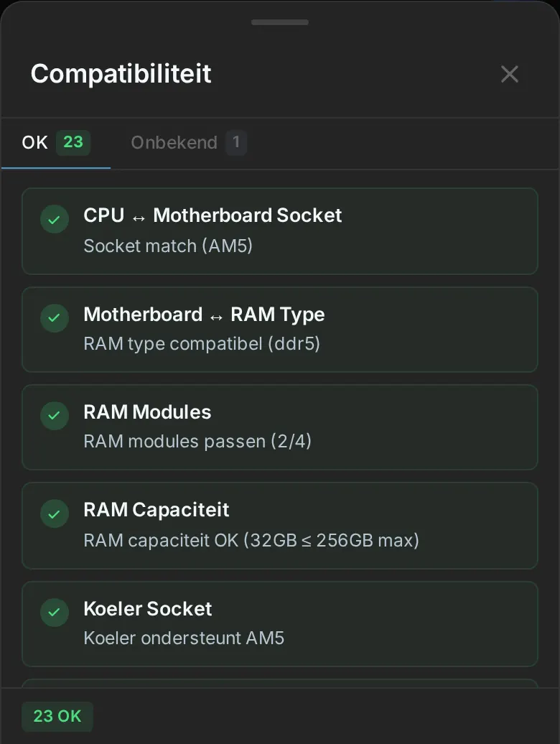Viewport: 560px width, 744px height.
Task: Click the 1 badge next to Onbekend
Action: 236,142
